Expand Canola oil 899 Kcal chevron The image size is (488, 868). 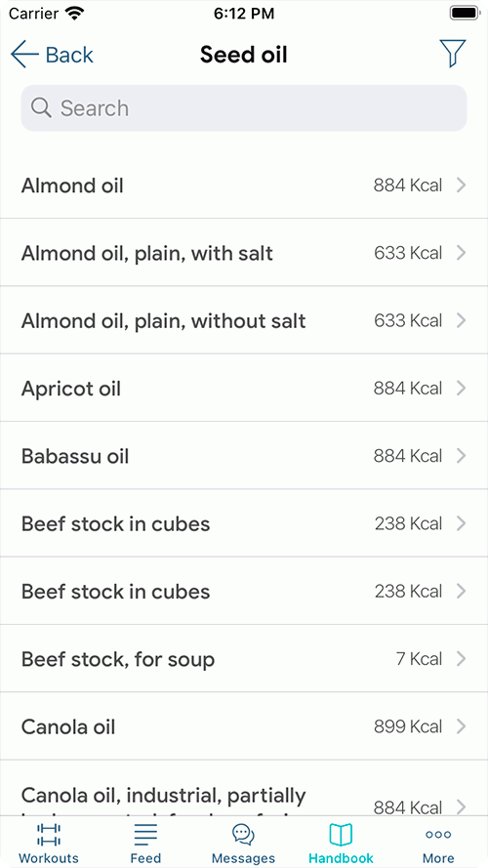(x=461, y=726)
